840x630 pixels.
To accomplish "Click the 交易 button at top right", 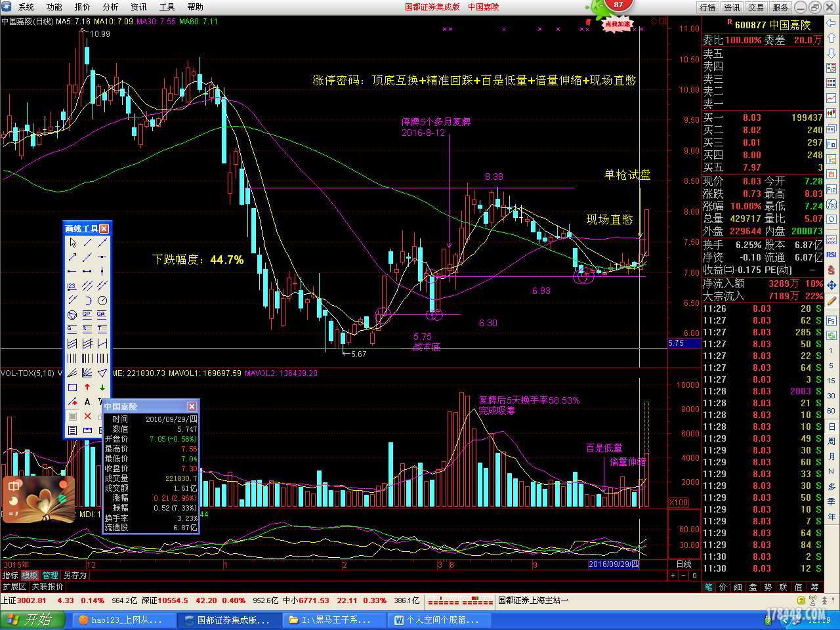I will (x=756, y=7).
